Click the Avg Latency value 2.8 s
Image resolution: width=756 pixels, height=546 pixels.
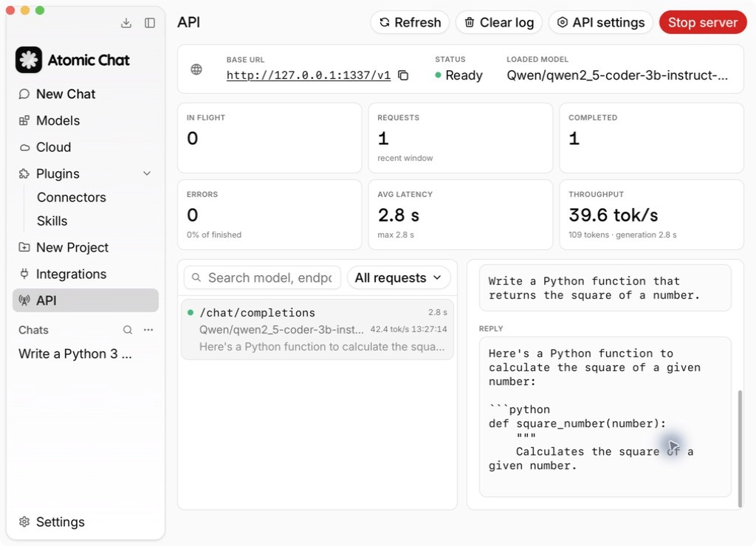(x=399, y=215)
